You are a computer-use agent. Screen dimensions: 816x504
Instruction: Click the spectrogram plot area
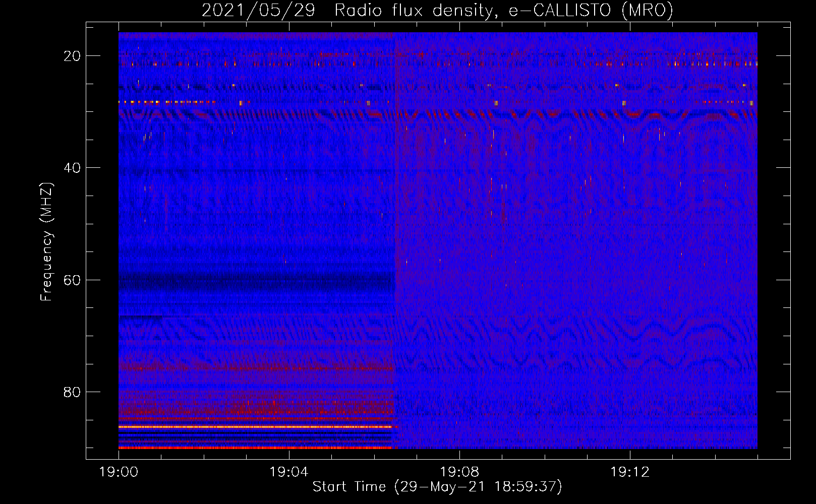pos(438,240)
